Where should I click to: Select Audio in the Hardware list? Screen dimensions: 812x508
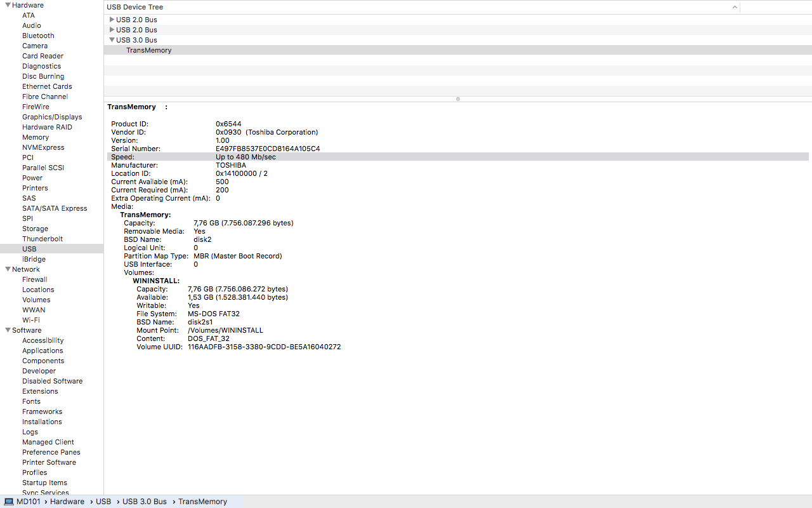pos(32,25)
